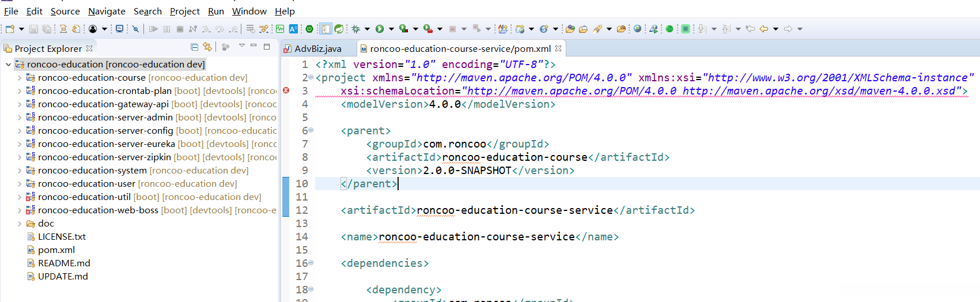Maximize the Project Explorer view
This screenshot has height=302, width=980.
(x=267, y=46)
